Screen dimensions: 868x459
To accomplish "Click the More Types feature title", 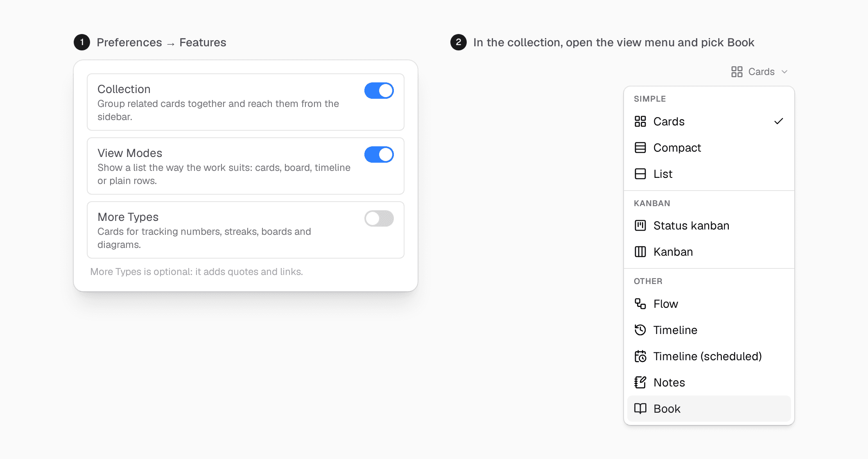I will 128,217.
